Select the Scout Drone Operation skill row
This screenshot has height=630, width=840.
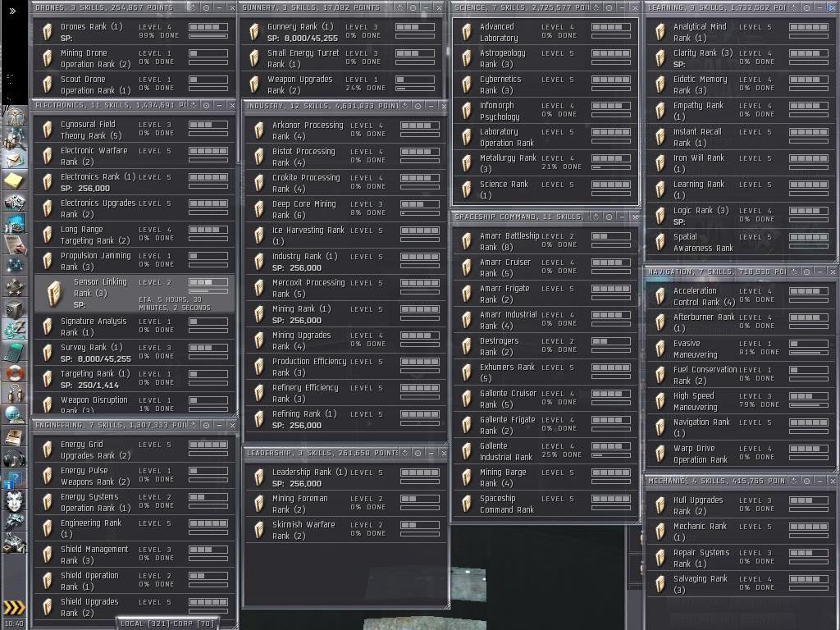[135, 84]
